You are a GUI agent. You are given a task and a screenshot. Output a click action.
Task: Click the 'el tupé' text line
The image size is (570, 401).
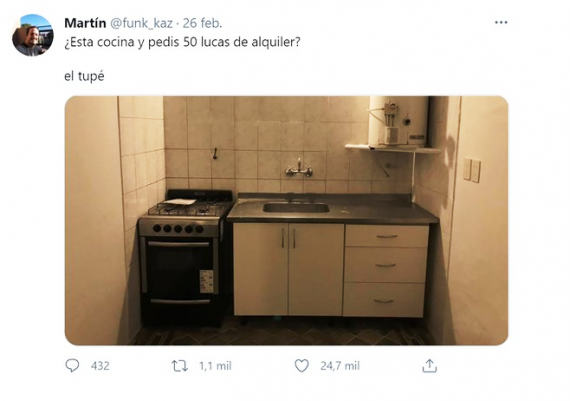84,76
